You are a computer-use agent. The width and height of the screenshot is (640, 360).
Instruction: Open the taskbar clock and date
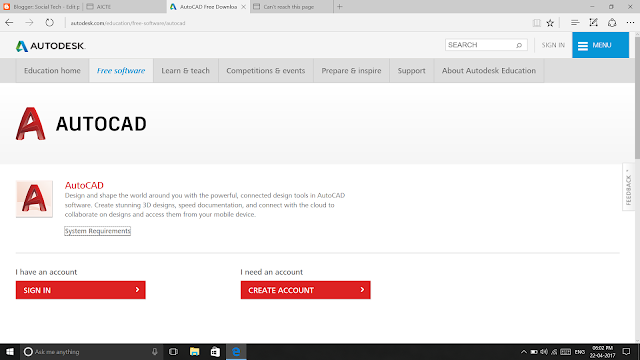click(602, 351)
